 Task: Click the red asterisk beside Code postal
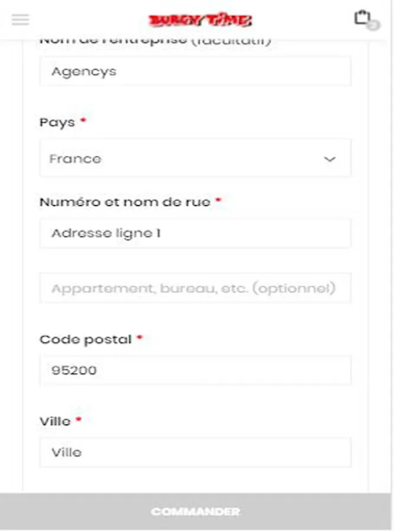click(140, 338)
